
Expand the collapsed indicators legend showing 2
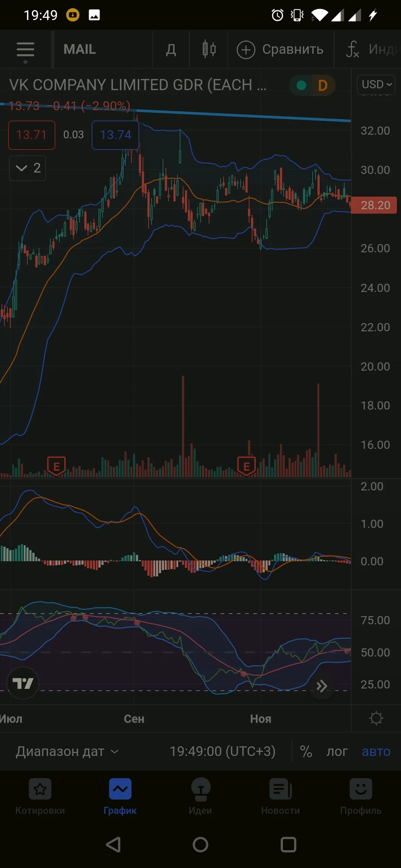[27, 168]
